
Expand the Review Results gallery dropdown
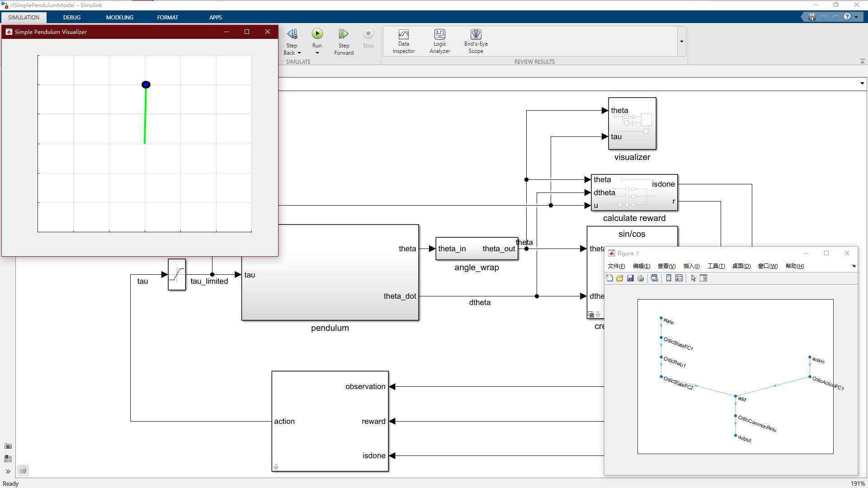coord(681,42)
